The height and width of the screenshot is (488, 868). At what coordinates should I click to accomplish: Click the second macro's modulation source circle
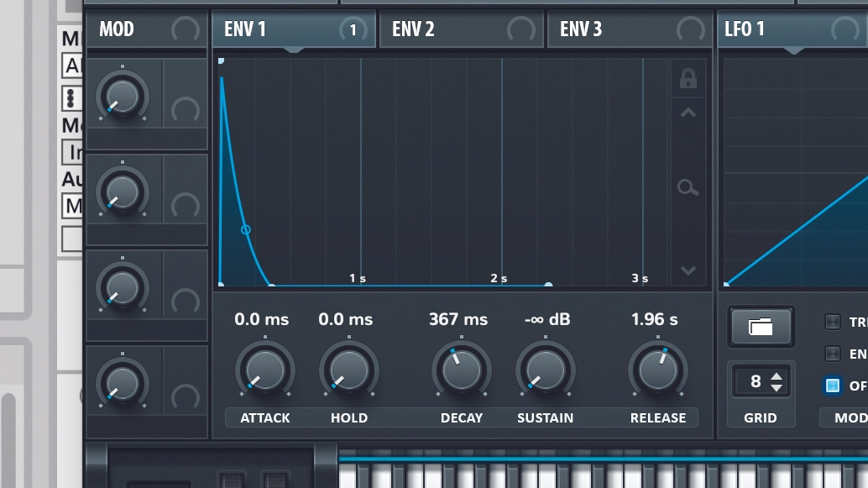pos(186,206)
